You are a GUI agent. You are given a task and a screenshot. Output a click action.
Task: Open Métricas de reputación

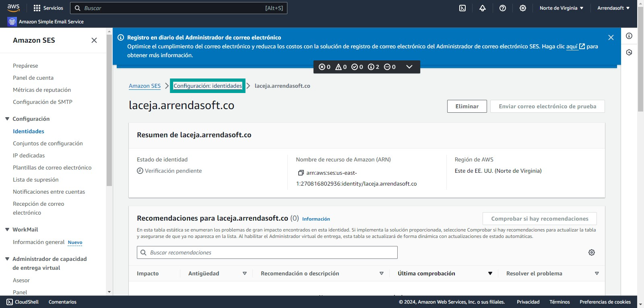42,90
